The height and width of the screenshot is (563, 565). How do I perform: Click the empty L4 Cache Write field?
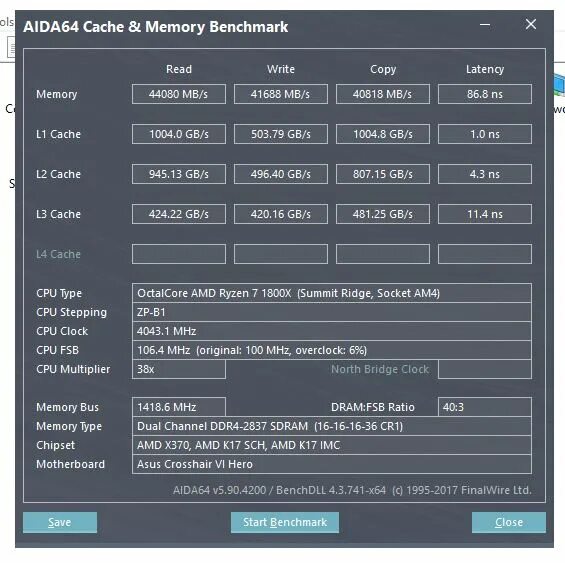tap(281, 254)
